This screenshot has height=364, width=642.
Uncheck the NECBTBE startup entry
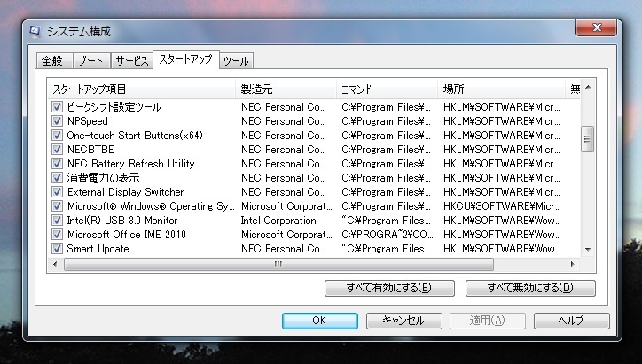(57, 150)
